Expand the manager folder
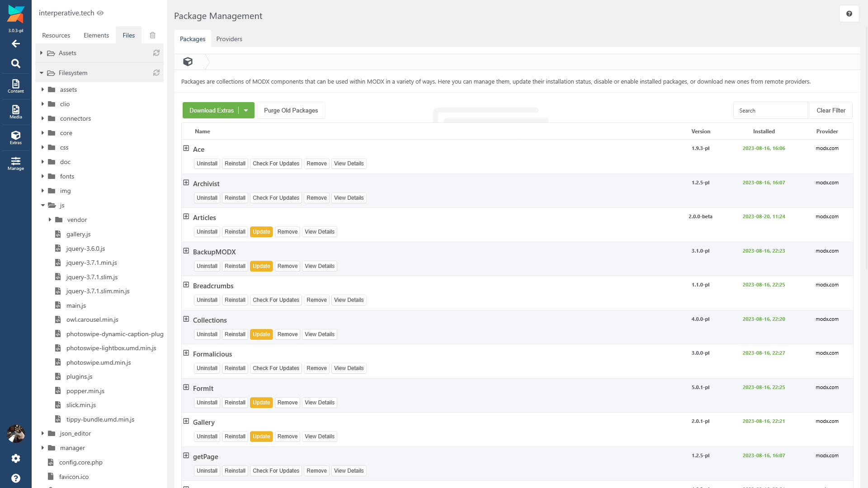The height and width of the screenshot is (488, 868). tap(42, 448)
